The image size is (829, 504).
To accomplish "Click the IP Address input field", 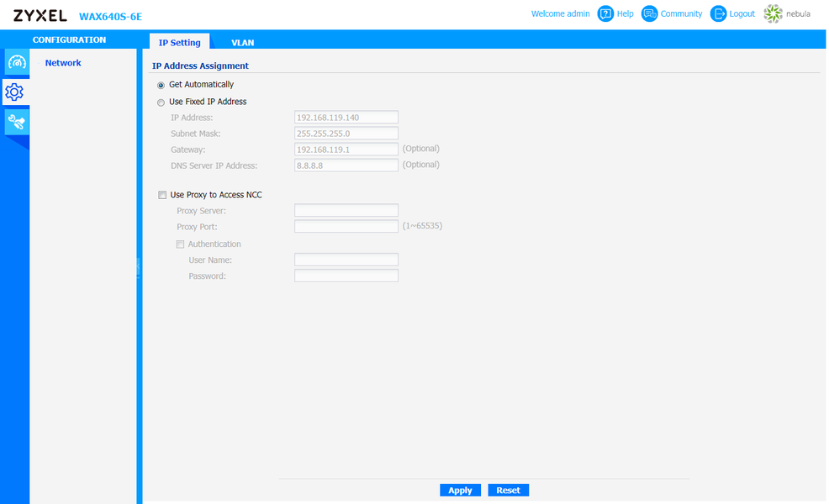I will tap(346, 118).
